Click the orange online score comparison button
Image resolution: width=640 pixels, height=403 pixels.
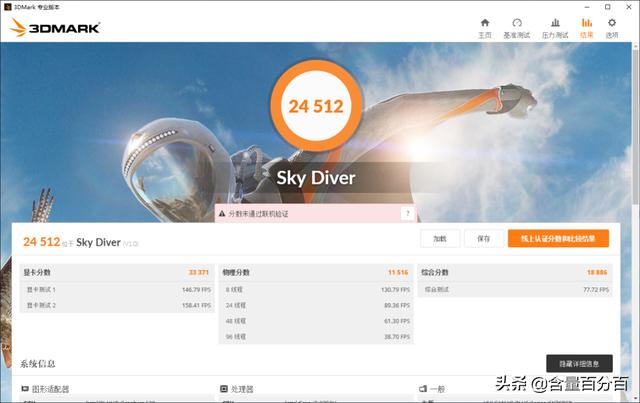pyautogui.click(x=558, y=238)
